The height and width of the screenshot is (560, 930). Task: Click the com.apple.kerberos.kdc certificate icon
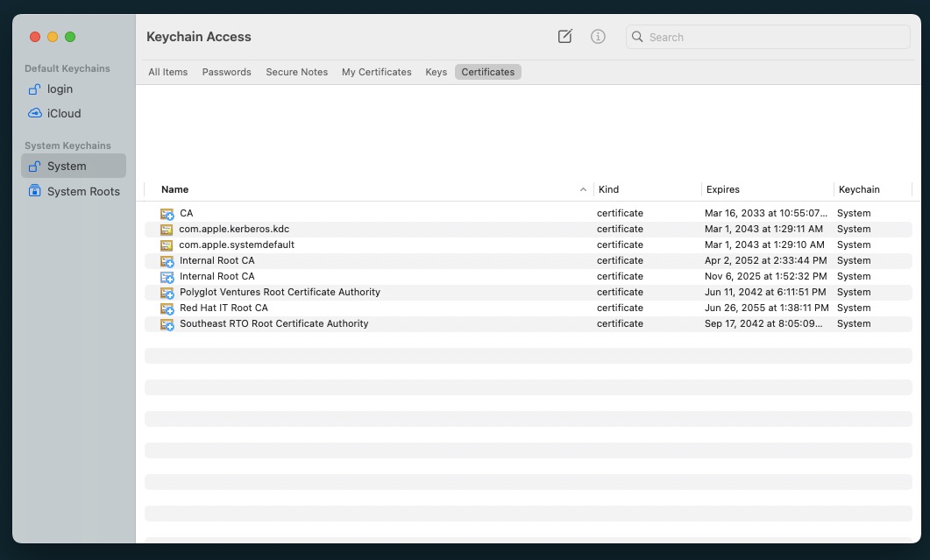167,230
